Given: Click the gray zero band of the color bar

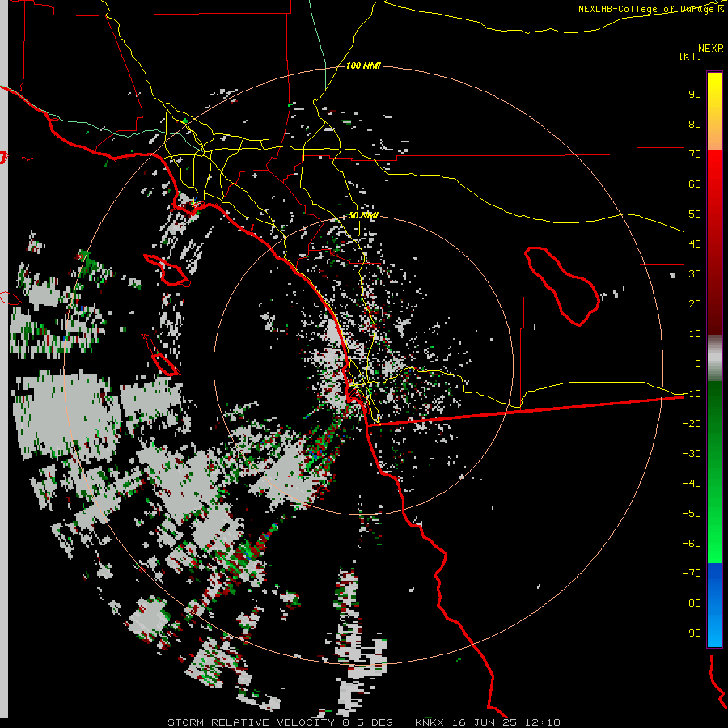Looking at the screenshot, I should tap(714, 358).
